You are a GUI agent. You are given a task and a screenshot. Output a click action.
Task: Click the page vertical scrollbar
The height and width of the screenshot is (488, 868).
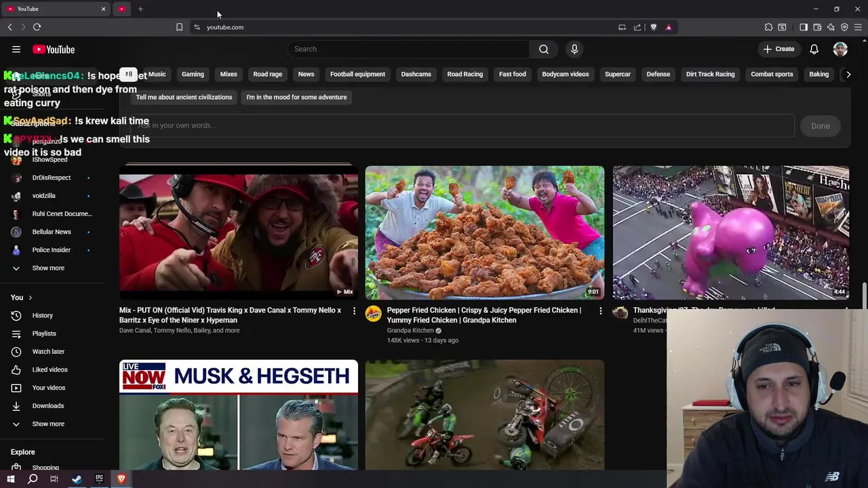point(865,296)
